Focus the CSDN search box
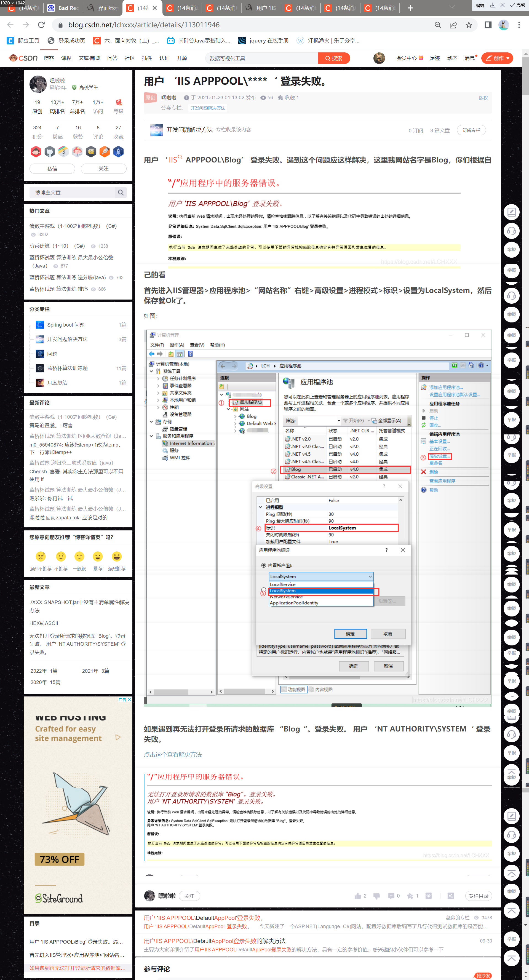Screen dimensions: 529x980 pyautogui.click(x=262, y=58)
